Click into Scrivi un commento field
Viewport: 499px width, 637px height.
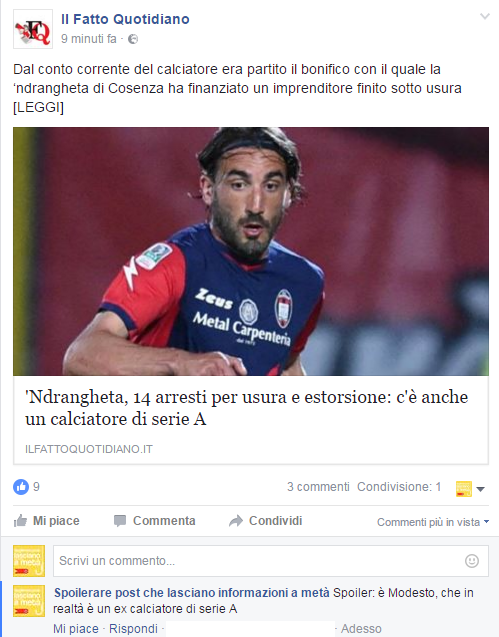(x=271, y=561)
